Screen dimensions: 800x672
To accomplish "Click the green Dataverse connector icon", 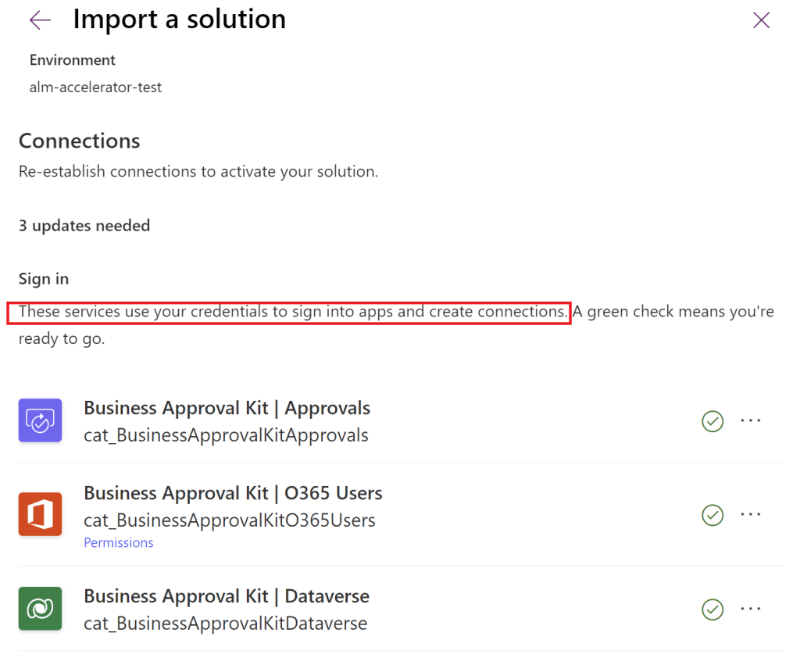I will pos(40,609).
